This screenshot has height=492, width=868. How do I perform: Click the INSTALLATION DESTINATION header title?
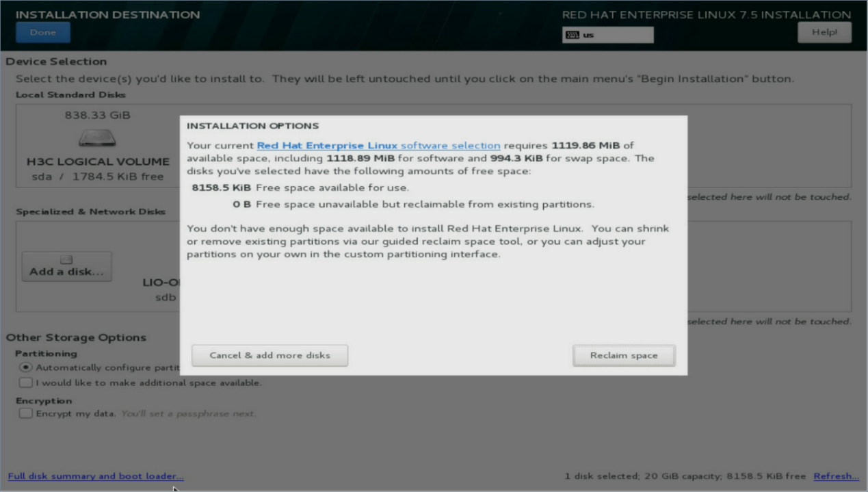pos(108,14)
